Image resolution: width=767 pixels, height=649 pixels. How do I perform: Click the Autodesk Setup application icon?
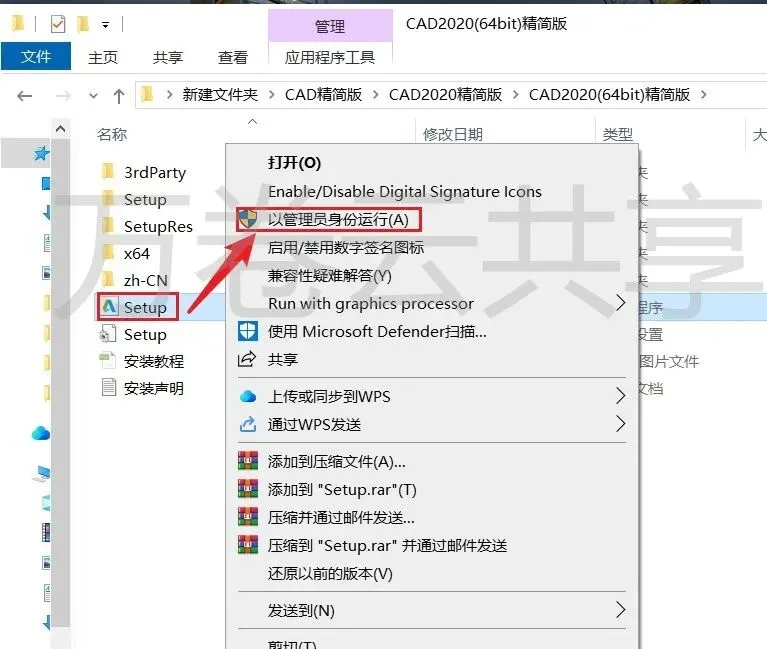pyautogui.click(x=109, y=307)
